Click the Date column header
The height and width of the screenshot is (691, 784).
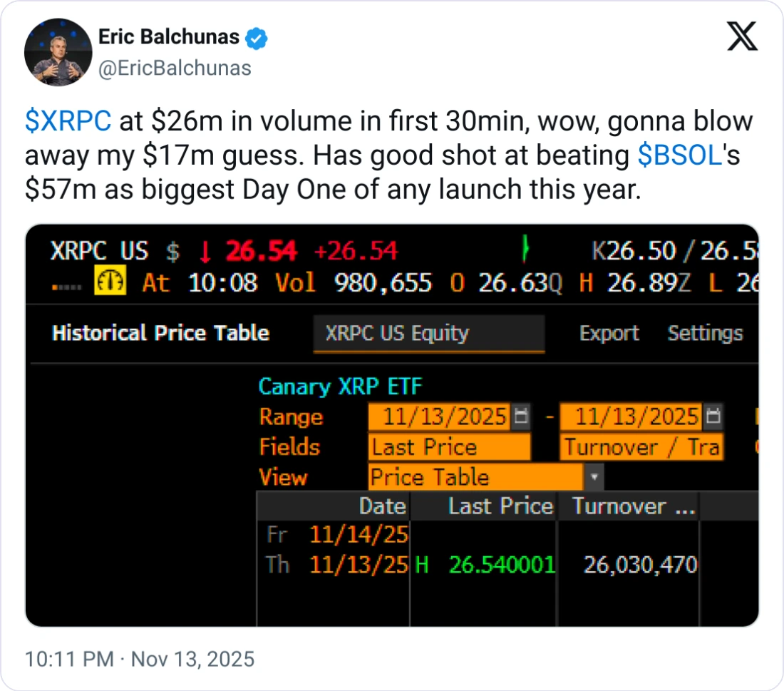(x=382, y=506)
